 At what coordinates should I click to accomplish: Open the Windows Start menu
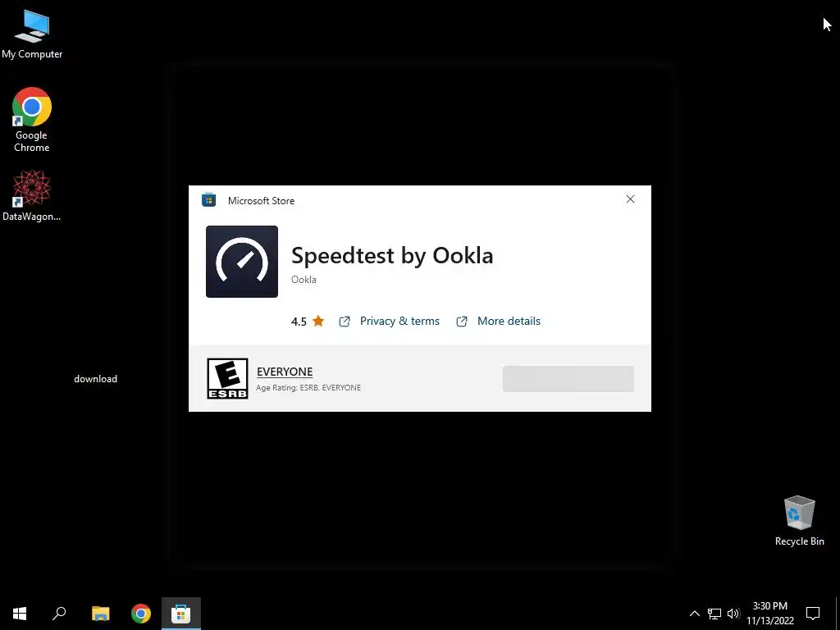20,614
